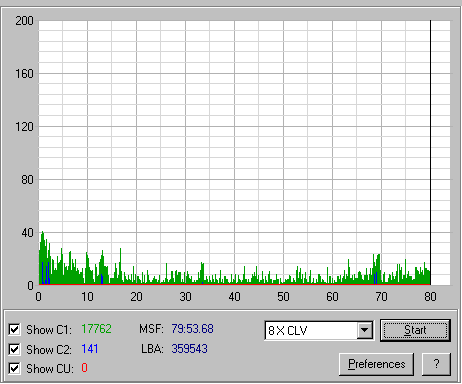
Task: Select the LBA value 359543
Action: [x=189, y=349]
